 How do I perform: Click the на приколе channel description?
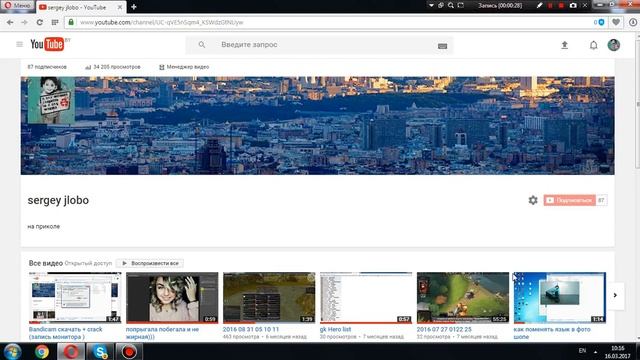[44, 227]
